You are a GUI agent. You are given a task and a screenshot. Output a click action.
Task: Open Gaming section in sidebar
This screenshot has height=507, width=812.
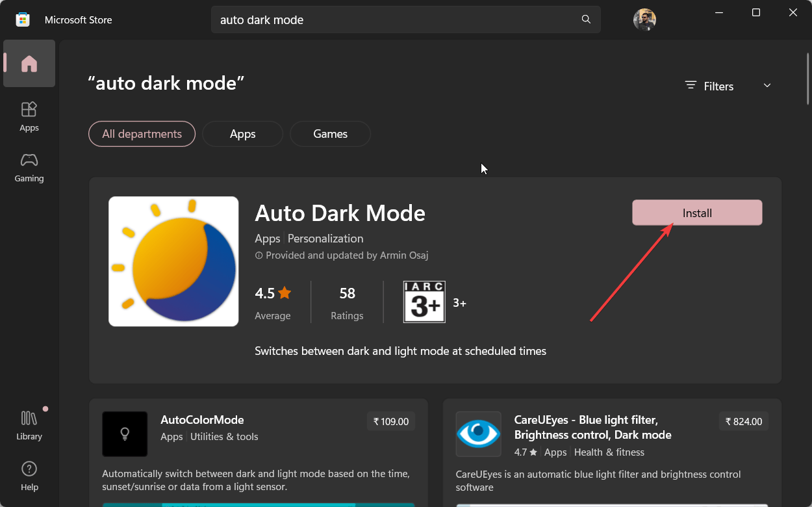pos(29,167)
